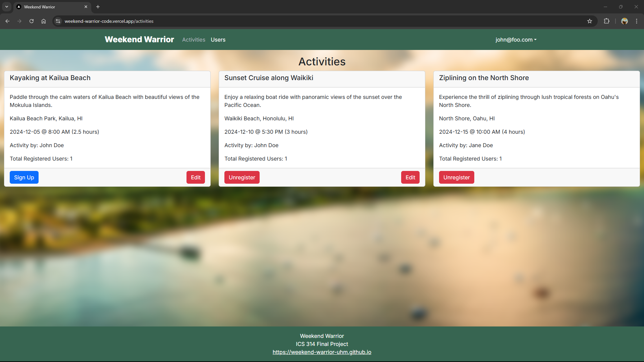Open the john@foo.com account dropdown
644x362 pixels.
(x=516, y=40)
